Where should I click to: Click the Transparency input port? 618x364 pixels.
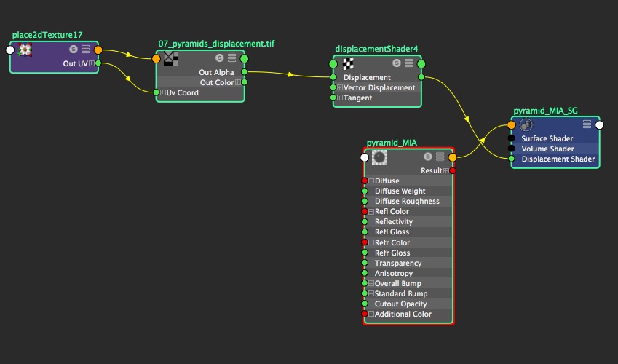(365, 263)
